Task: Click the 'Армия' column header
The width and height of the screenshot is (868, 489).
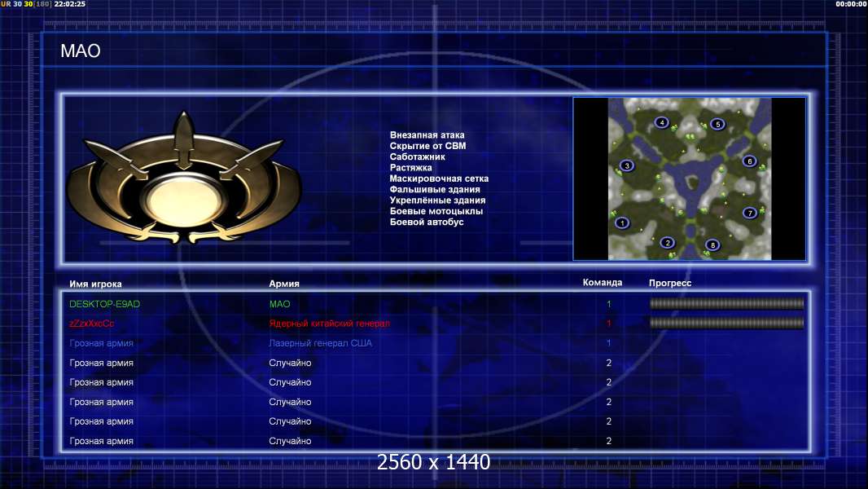Action: point(284,284)
